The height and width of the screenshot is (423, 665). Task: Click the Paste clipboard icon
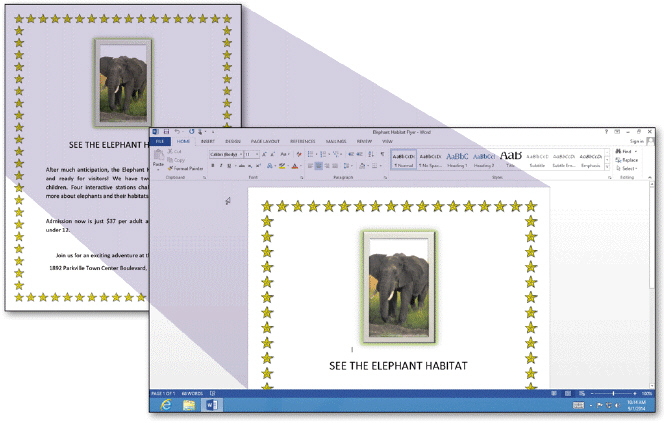(x=159, y=154)
